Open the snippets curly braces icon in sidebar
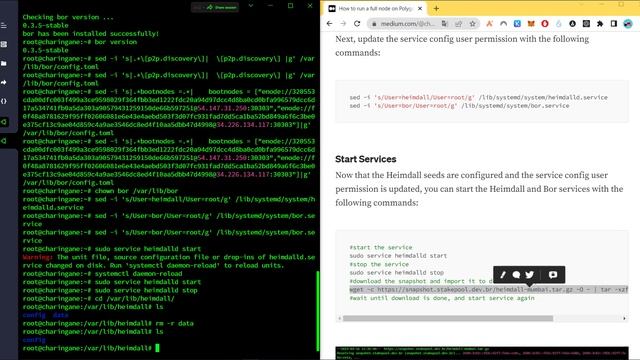The image size is (640, 360). 4,101
